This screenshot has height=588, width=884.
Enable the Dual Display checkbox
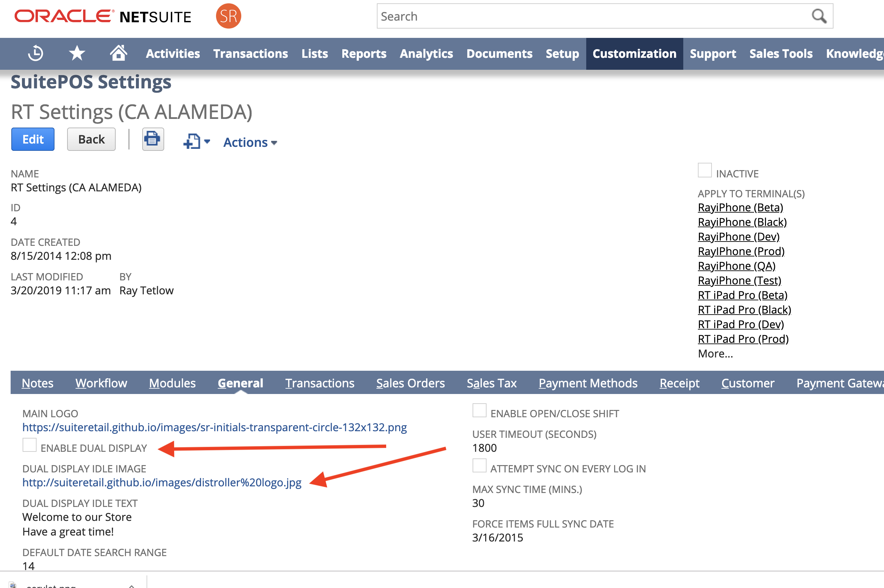point(29,445)
